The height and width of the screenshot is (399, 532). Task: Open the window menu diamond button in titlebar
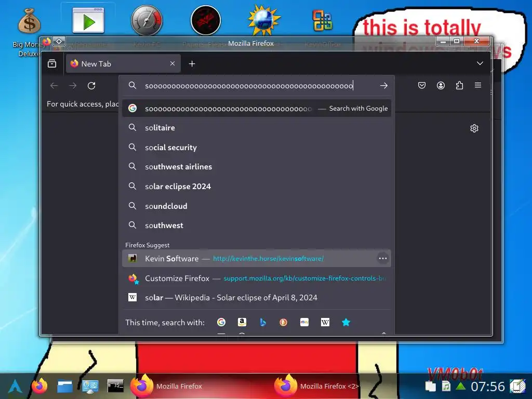point(59,42)
